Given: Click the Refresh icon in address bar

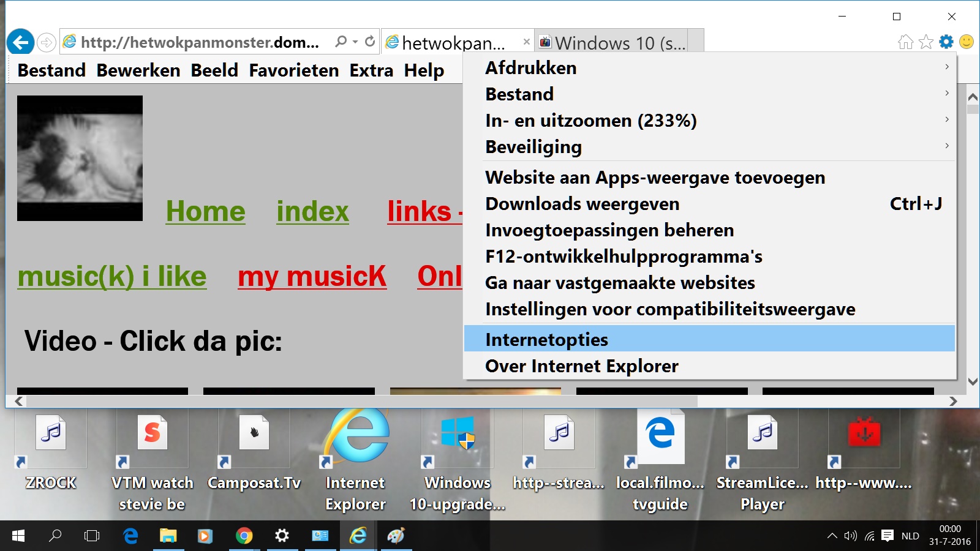Looking at the screenshot, I should pos(370,42).
